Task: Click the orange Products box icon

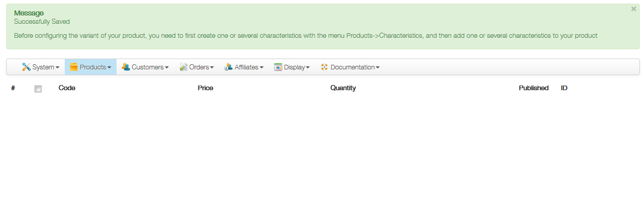Action: click(x=74, y=67)
